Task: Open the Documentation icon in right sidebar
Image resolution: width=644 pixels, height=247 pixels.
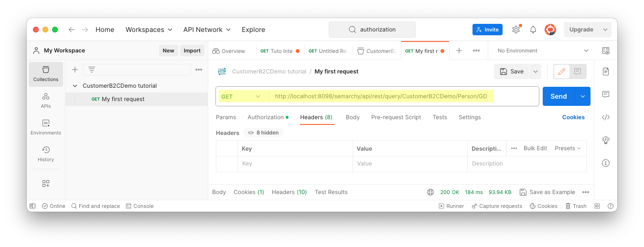Action: (x=606, y=72)
